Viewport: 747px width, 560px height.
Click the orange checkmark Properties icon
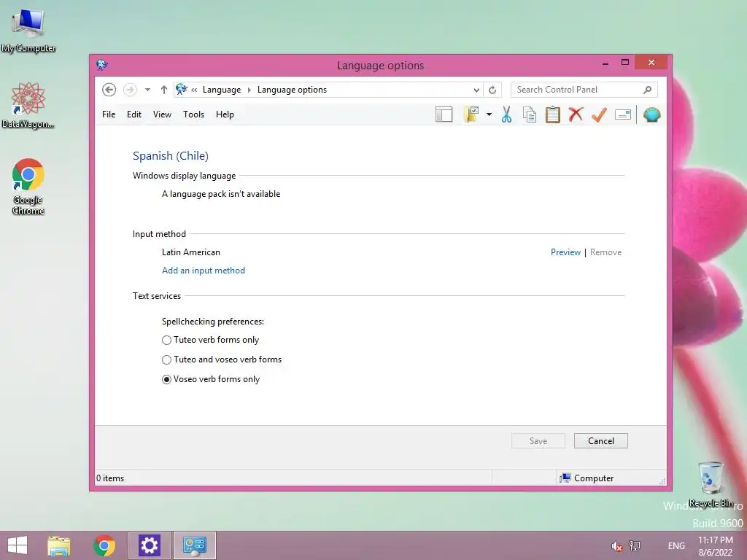coord(600,114)
